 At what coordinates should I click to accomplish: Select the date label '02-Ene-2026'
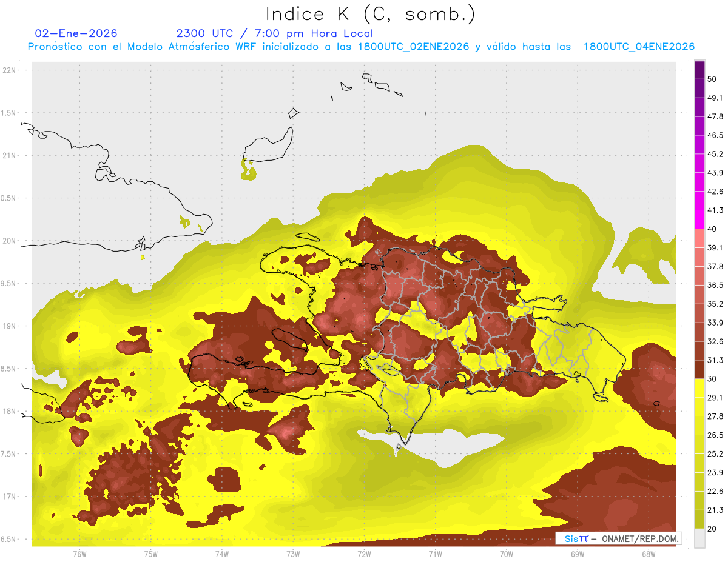(x=76, y=33)
